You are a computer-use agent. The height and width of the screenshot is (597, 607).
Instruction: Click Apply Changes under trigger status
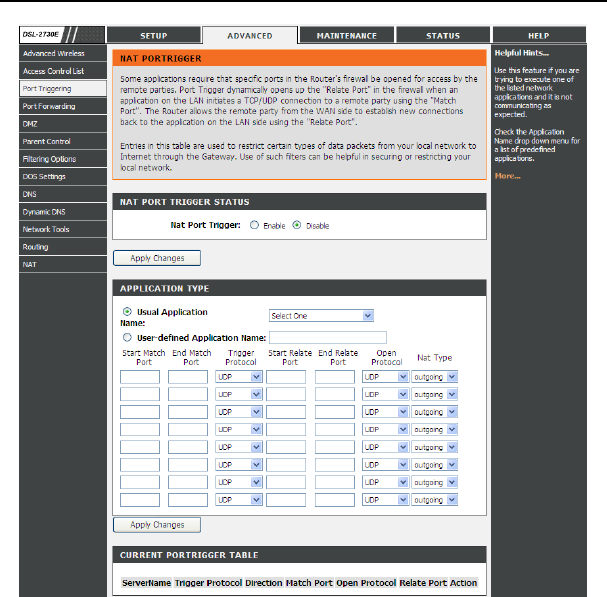coord(157,258)
